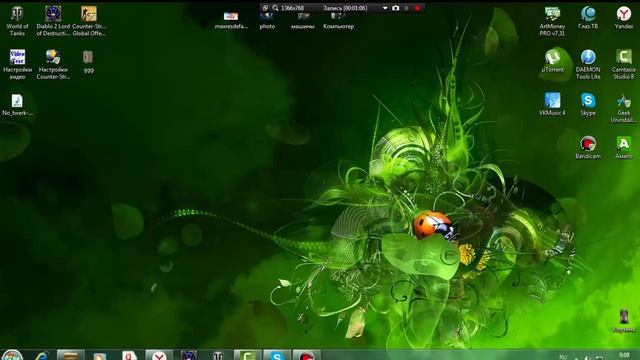Select the maxresdefault image on desktop

pos(231,20)
